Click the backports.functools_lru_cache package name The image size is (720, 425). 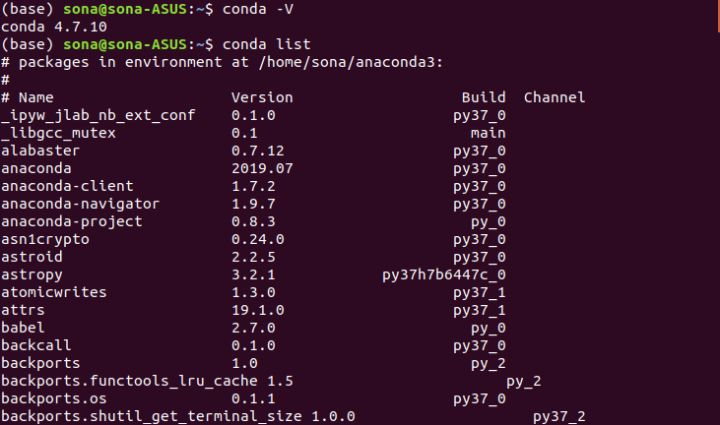(x=129, y=381)
